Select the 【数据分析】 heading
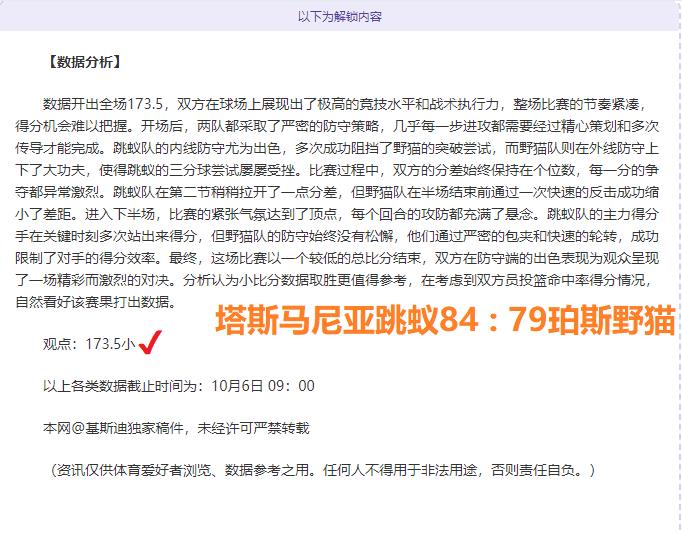 point(83,62)
